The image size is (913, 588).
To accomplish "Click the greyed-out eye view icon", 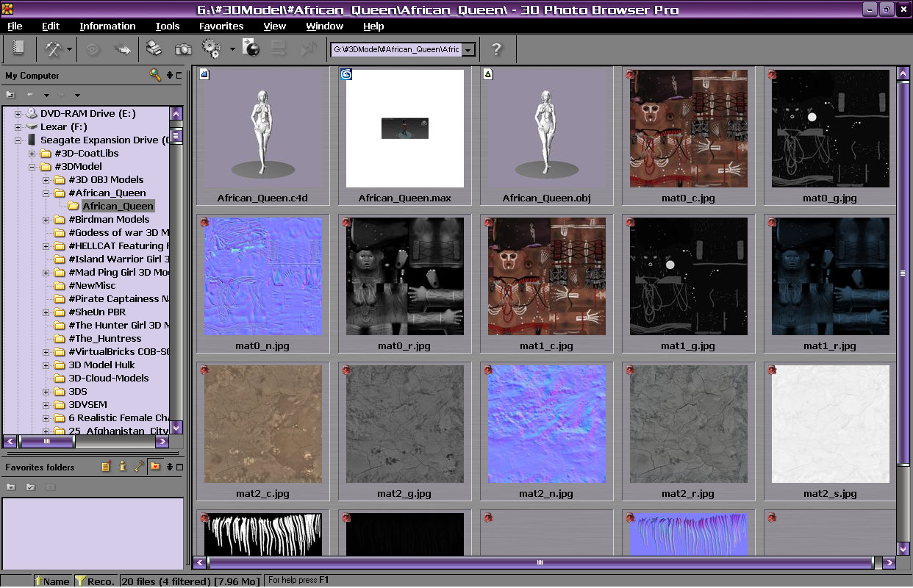I will [93, 49].
